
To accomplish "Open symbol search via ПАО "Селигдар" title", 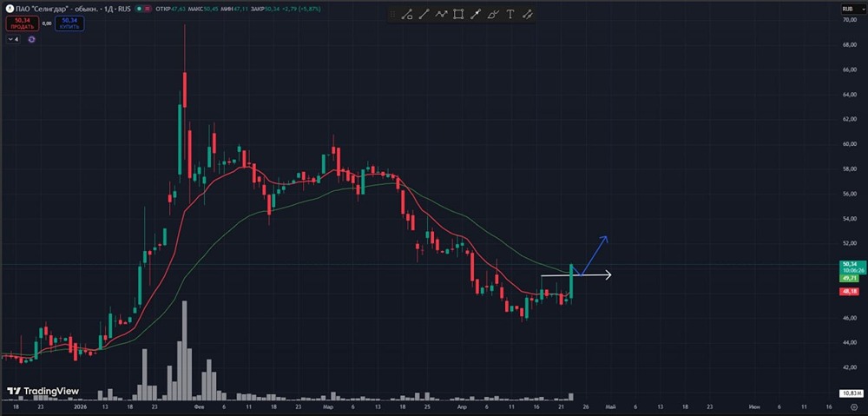I will tap(74, 9).
